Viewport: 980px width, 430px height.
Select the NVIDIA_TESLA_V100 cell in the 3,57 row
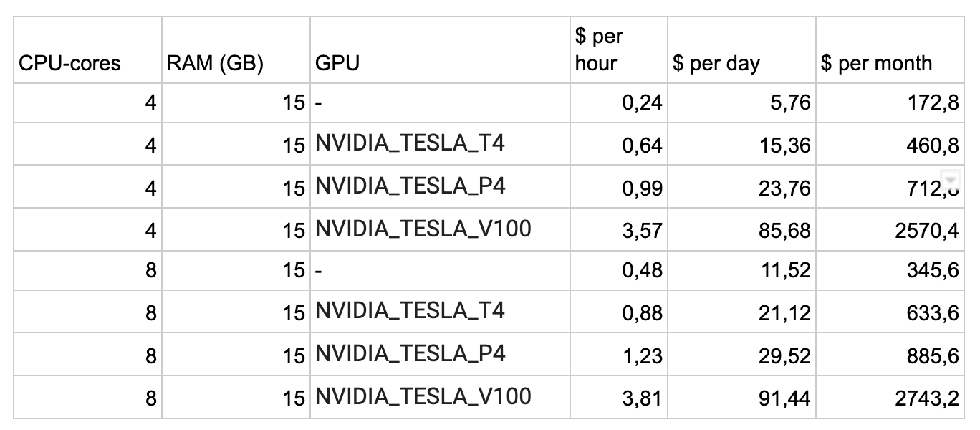pos(440,229)
